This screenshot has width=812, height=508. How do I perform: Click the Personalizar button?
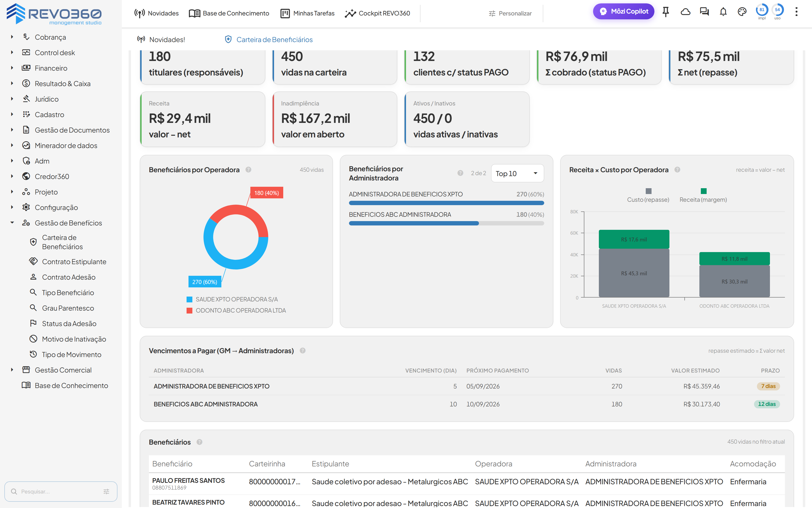pyautogui.click(x=510, y=14)
